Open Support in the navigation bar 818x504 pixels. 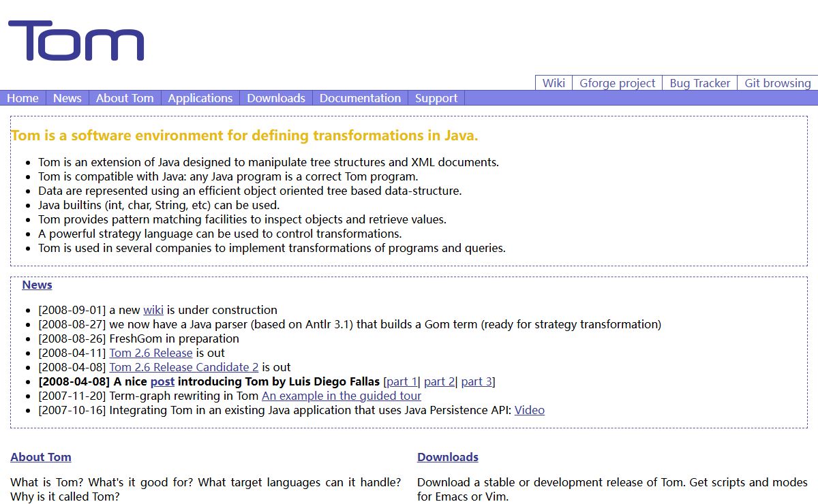(x=436, y=98)
